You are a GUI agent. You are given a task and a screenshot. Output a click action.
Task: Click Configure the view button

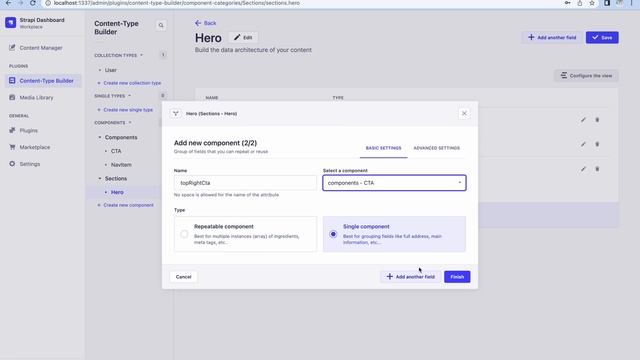pos(586,76)
